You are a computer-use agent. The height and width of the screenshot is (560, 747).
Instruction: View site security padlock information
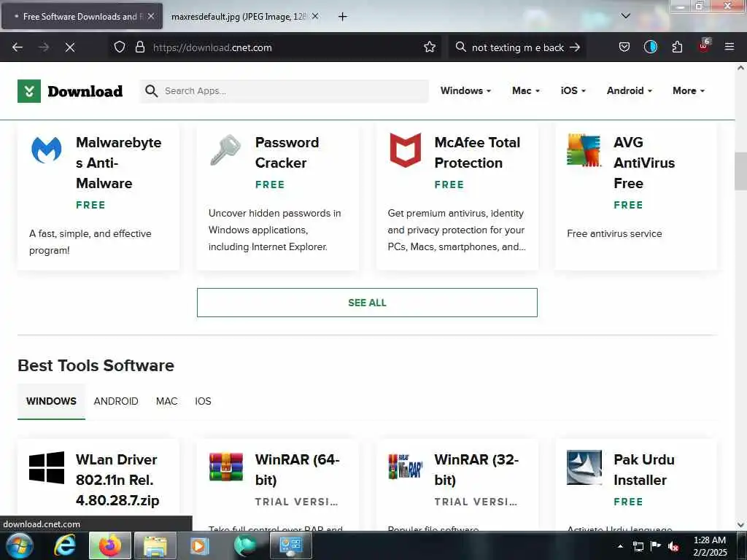139,47
